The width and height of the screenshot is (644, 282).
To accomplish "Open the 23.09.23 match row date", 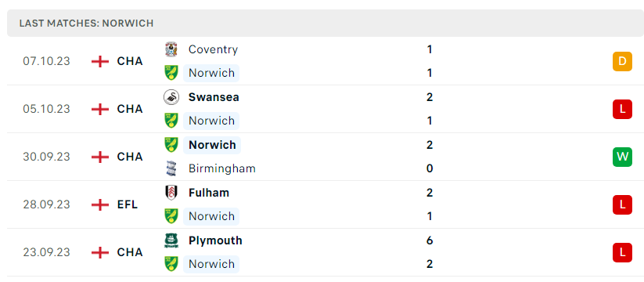I will [46, 252].
